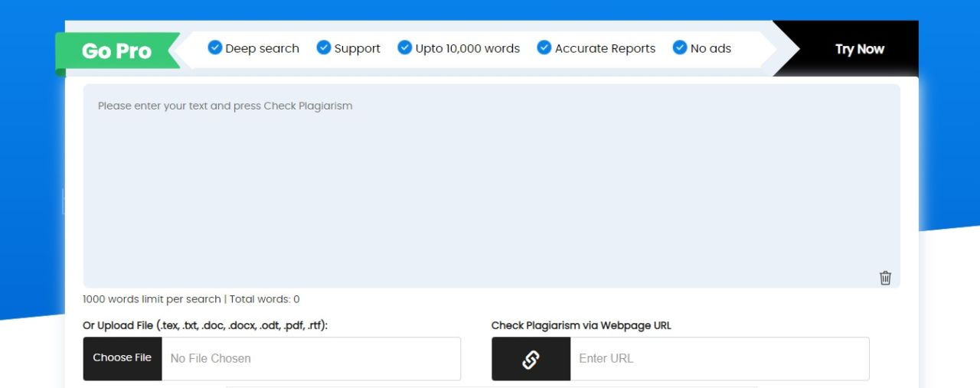Click the Check Plagiarism via Webpage URL label
Image resolution: width=980 pixels, height=388 pixels.
[581, 325]
